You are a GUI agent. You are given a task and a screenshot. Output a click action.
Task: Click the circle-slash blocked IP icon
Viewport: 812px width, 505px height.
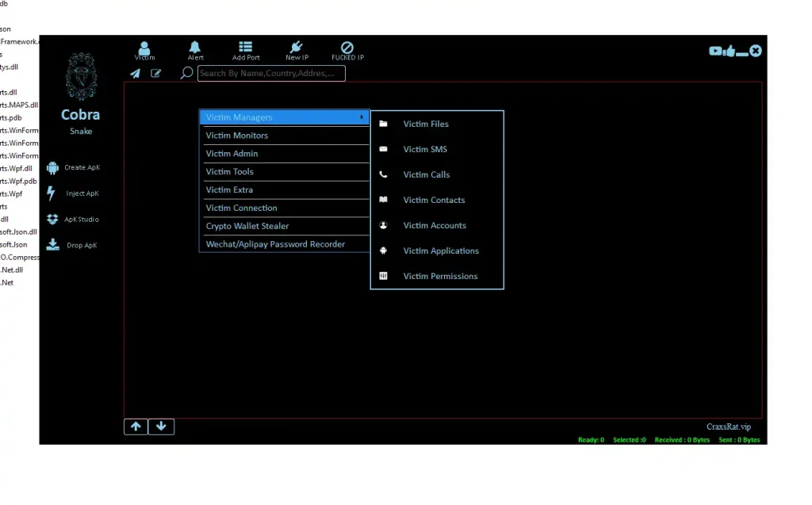pyautogui.click(x=347, y=48)
